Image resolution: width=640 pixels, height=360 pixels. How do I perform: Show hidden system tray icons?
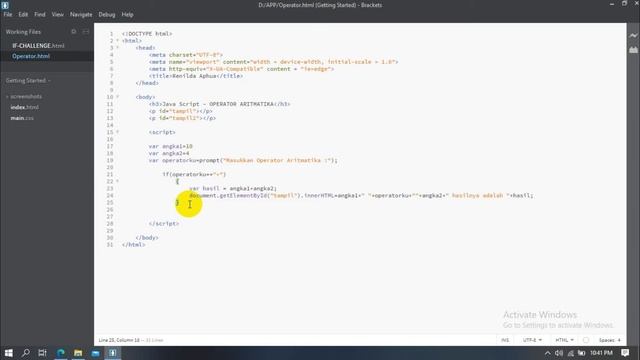pos(547,353)
